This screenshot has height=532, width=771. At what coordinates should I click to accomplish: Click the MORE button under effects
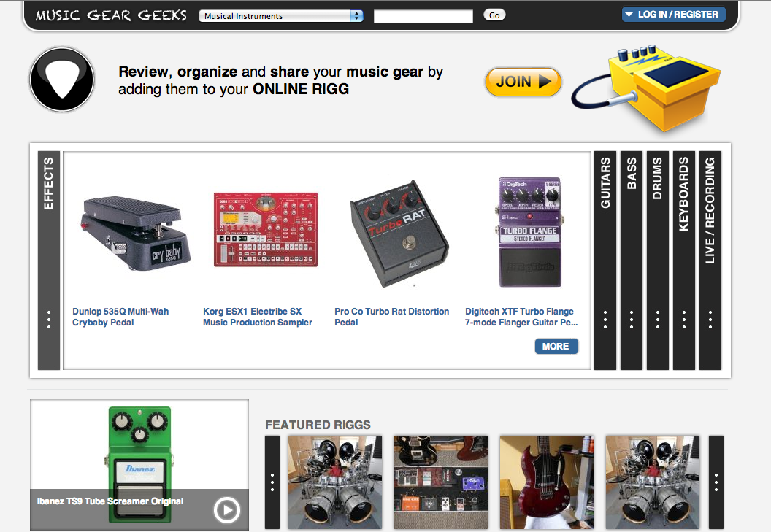pos(556,346)
